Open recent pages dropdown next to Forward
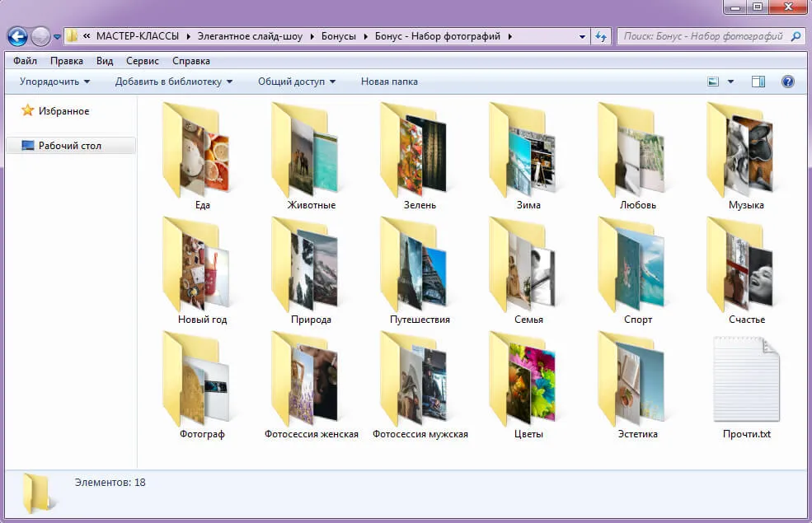812x523 pixels. click(57, 37)
